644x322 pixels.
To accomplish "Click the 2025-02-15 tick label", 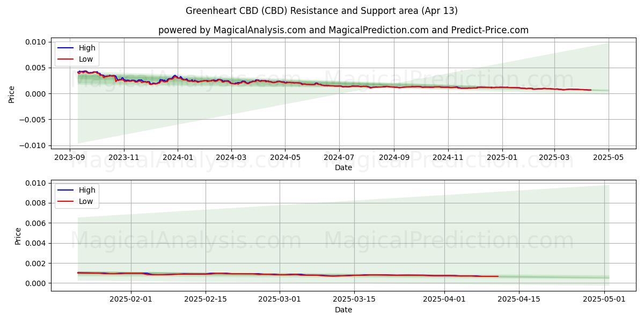I will [205, 299].
